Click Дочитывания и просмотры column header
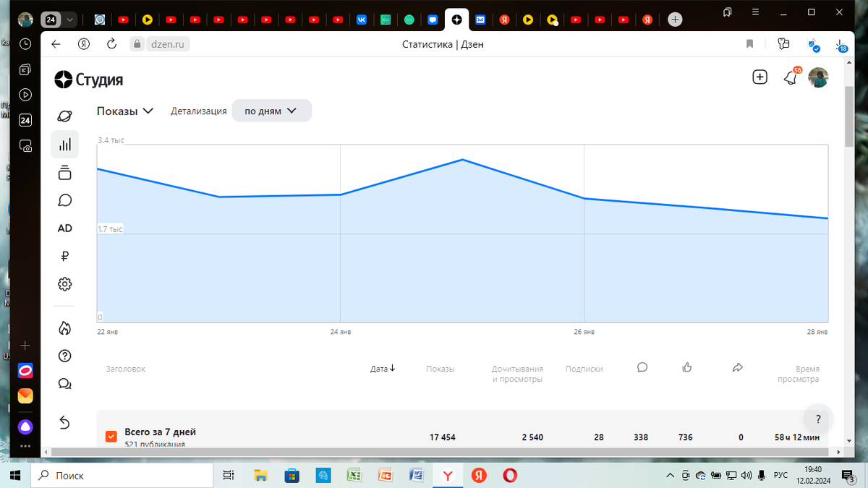Image resolution: width=868 pixels, height=488 pixels. (x=517, y=374)
